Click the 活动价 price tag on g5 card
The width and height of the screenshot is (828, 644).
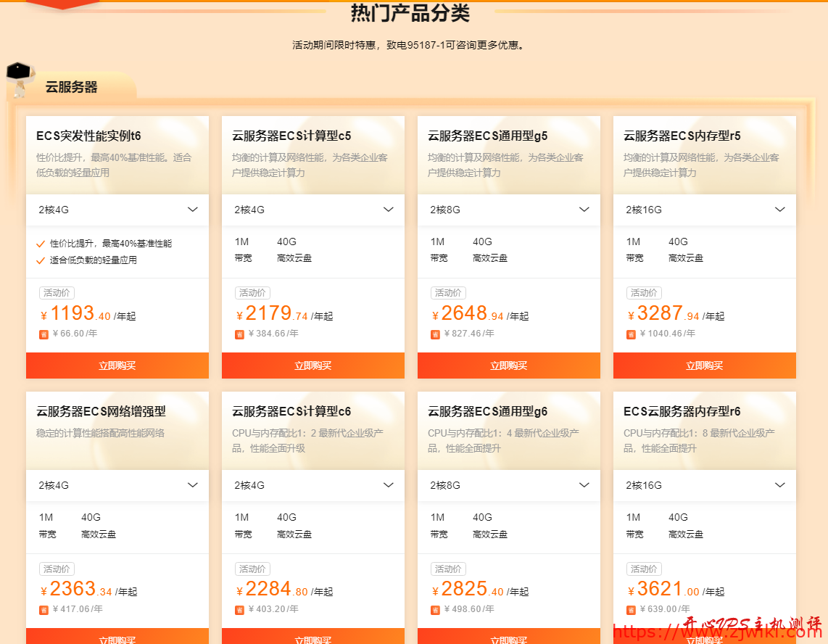[x=448, y=292]
